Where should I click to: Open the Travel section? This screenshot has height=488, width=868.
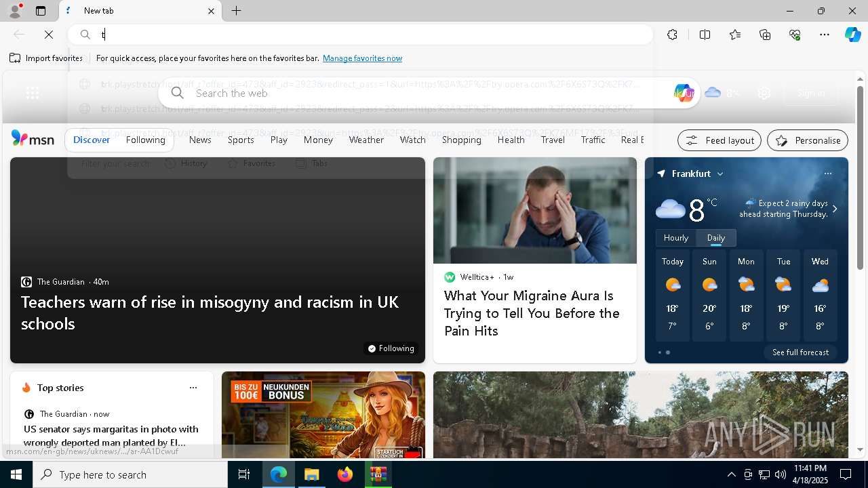(553, 140)
